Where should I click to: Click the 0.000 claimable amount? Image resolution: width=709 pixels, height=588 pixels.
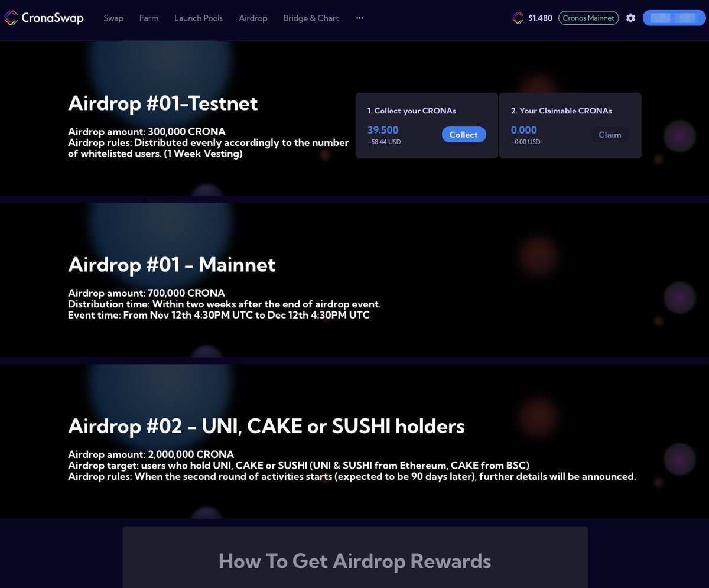point(524,130)
